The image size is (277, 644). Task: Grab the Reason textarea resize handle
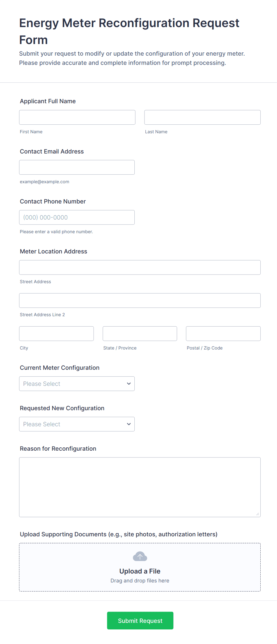257,514
